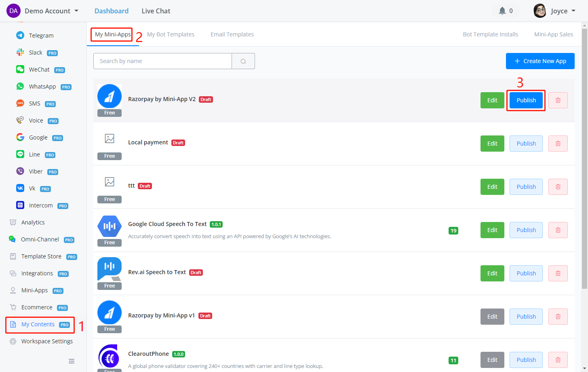Image resolution: width=588 pixels, height=372 pixels.
Task: Click the Joyce profile avatar
Action: 540,11
